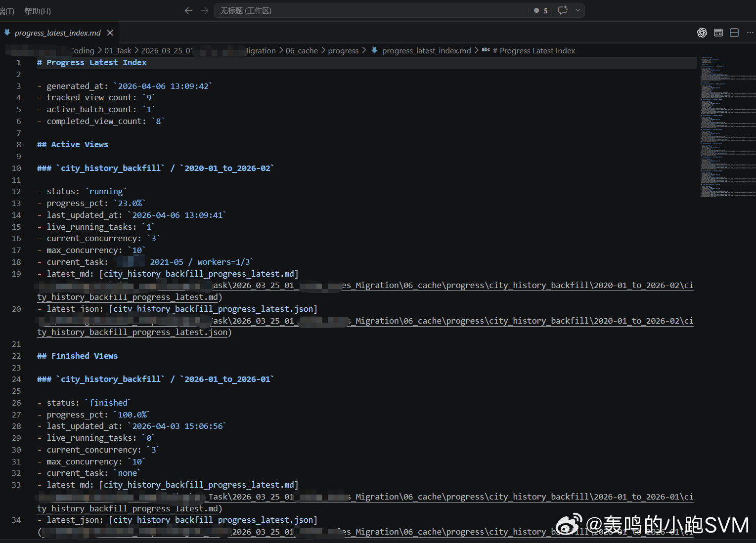
Task: Open the editor more actions menu
Action: click(750, 33)
